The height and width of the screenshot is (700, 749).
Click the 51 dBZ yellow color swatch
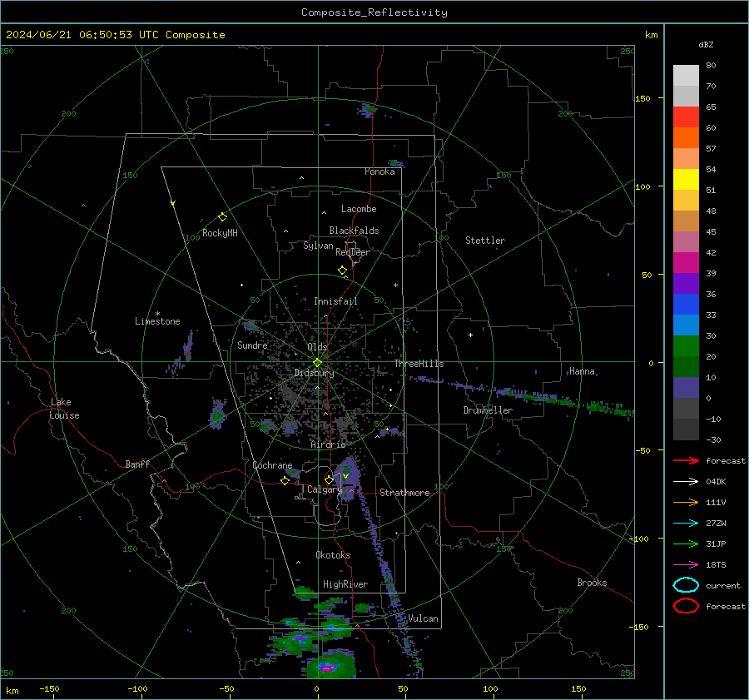pyautogui.click(x=686, y=180)
